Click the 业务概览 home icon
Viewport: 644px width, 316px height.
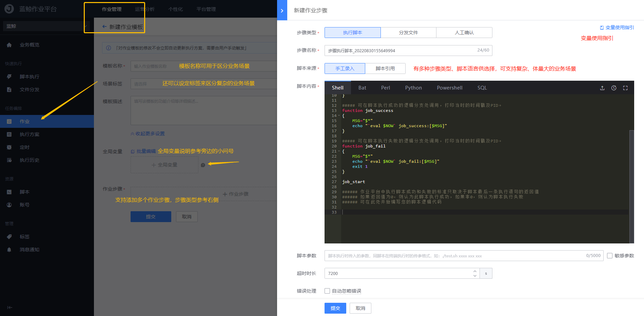[9, 45]
